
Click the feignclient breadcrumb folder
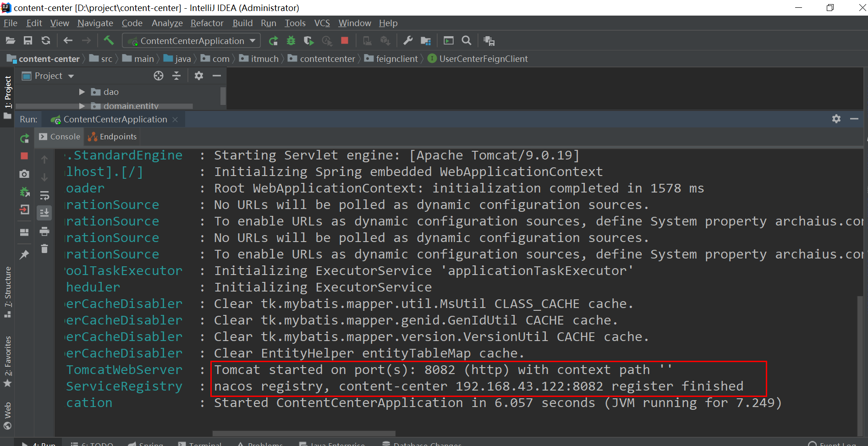tap(391, 59)
